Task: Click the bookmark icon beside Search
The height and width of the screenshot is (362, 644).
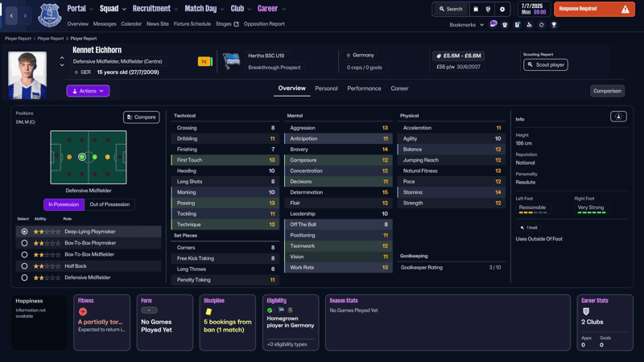Action: 476,10
